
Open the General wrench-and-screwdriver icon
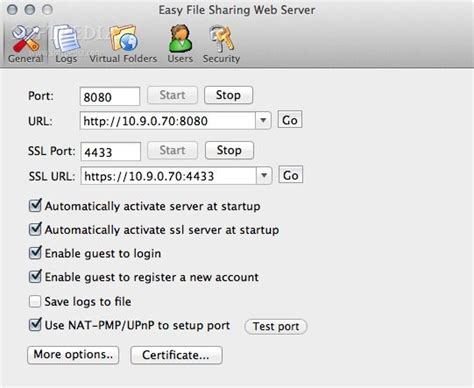click(26, 39)
